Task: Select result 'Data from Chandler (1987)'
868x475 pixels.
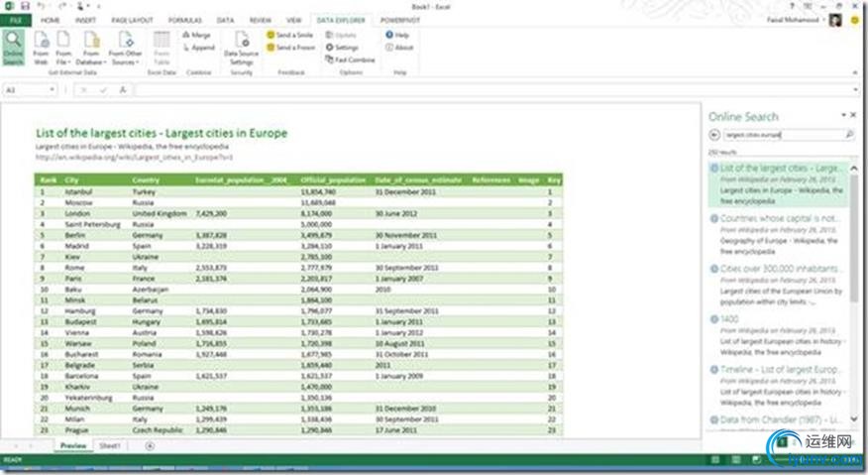Action: (x=777, y=420)
